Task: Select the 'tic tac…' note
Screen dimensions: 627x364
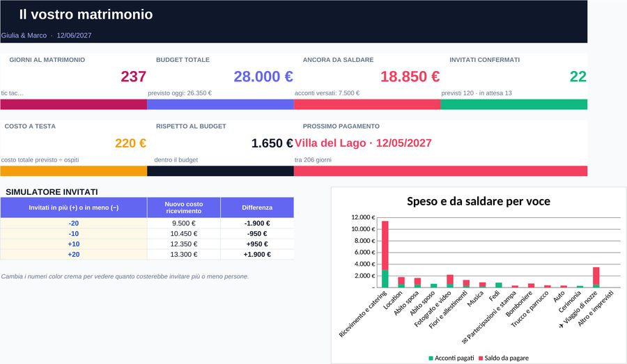Action: pyautogui.click(x=13, y=93)
